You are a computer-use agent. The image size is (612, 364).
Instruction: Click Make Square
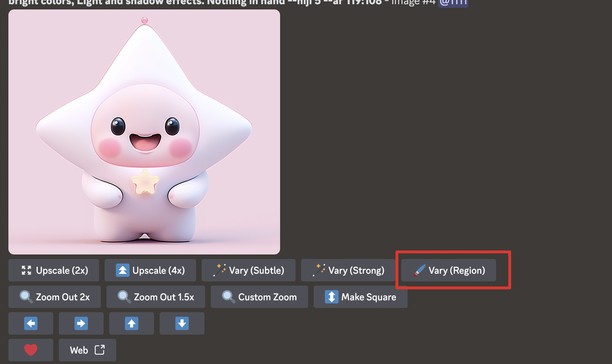tap(361, 297)
